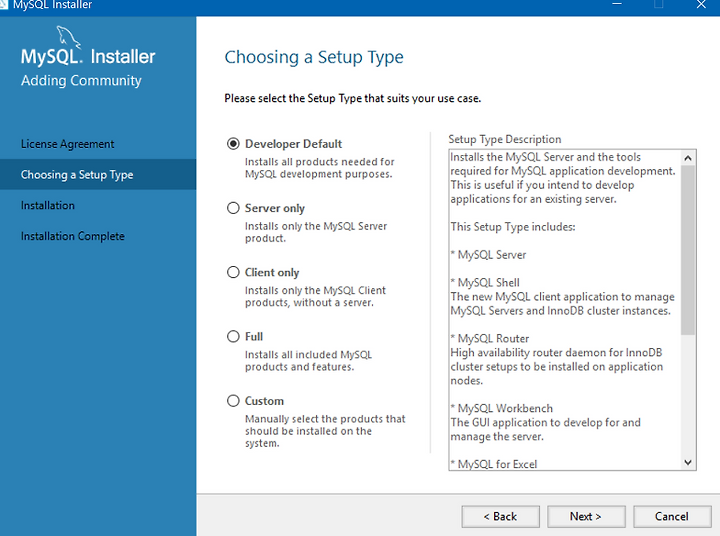Click 'Please select the Setup Type' instruction

click(353, 98)
